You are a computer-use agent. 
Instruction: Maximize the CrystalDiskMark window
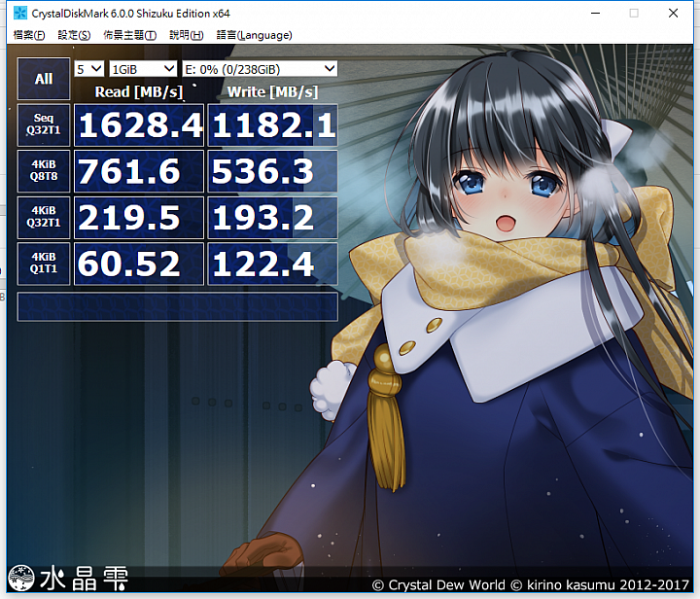coord(634,13)
